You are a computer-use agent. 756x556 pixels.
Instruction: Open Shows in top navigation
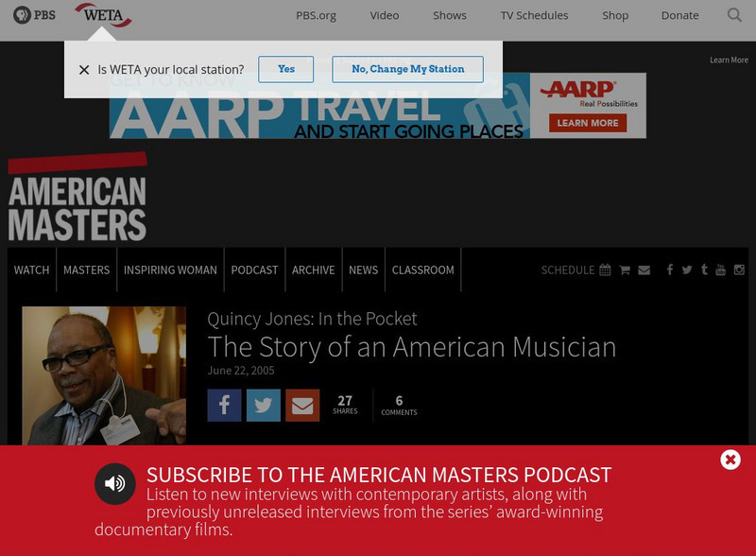(450, 15)
